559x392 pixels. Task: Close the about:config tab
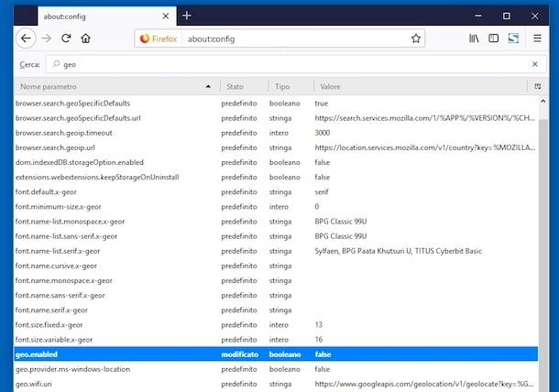pyautogui.click(x=166, y=16)
